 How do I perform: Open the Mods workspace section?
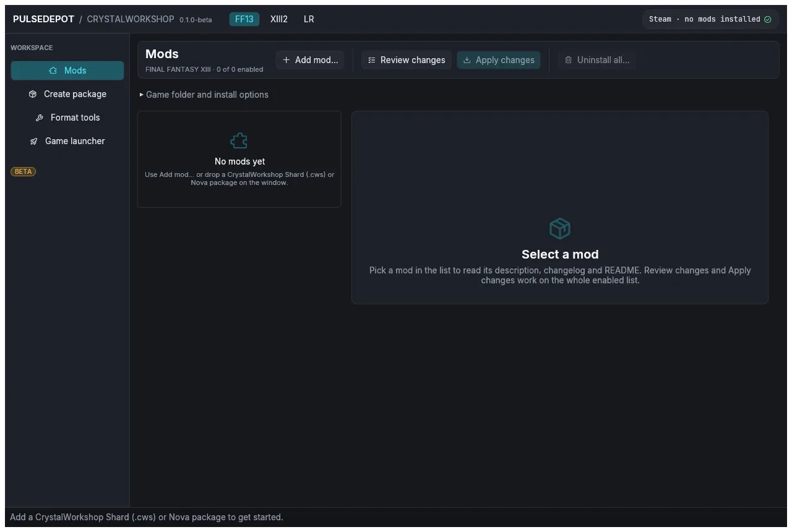67,71
